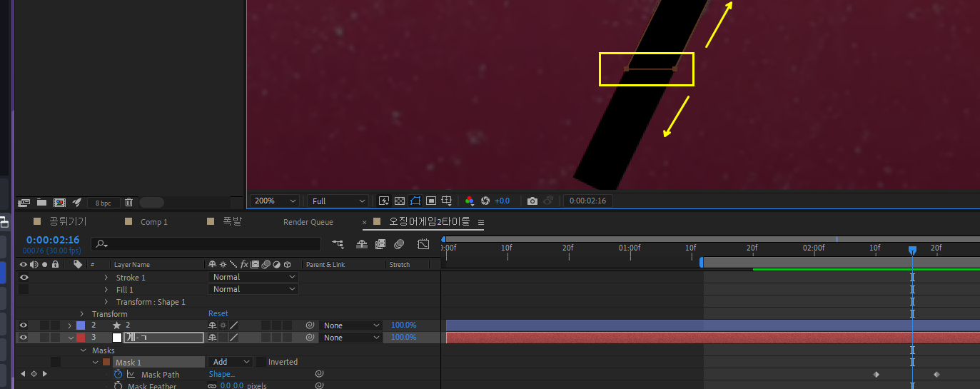The height and width of the screenshot is (389, 980).
Task: Toggle hide Shy layers switch
Action: pos(362,244)
